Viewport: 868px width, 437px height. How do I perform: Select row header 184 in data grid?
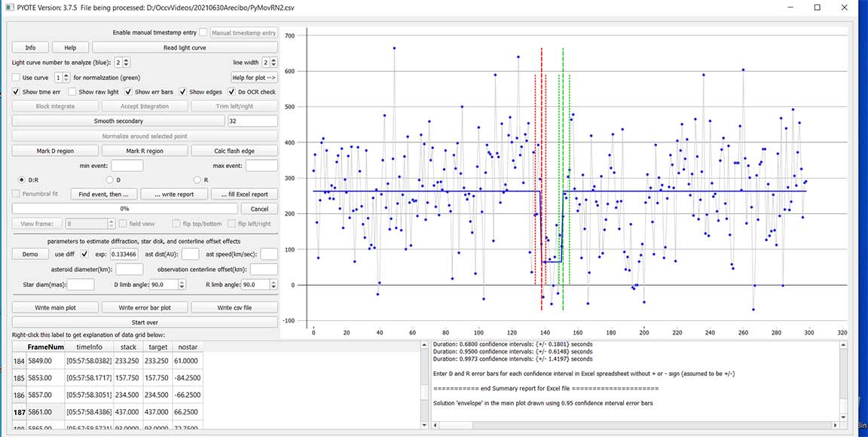point(20,362)
